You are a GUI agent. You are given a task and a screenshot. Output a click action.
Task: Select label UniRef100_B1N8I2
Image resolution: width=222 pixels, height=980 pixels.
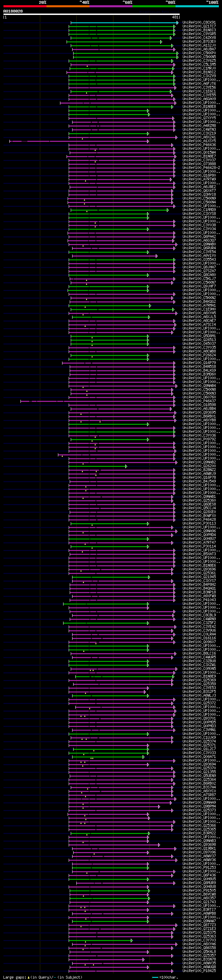tap(199, 72)
